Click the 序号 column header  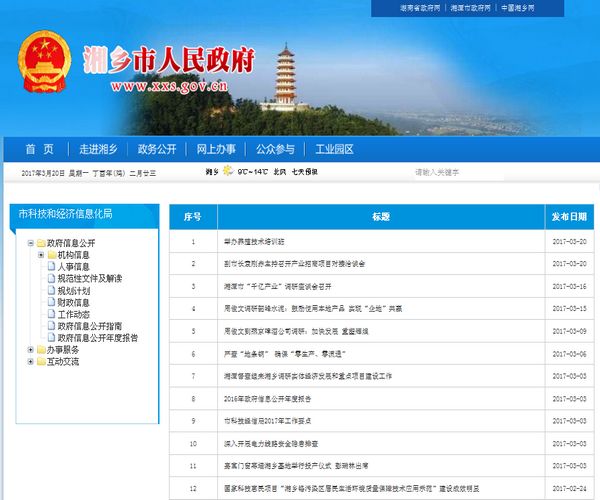pyautogui.click(x=193, y=217)
